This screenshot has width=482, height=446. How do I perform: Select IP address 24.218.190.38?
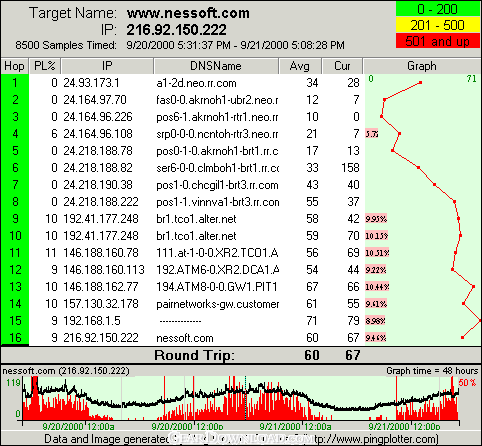click(98, 185)
